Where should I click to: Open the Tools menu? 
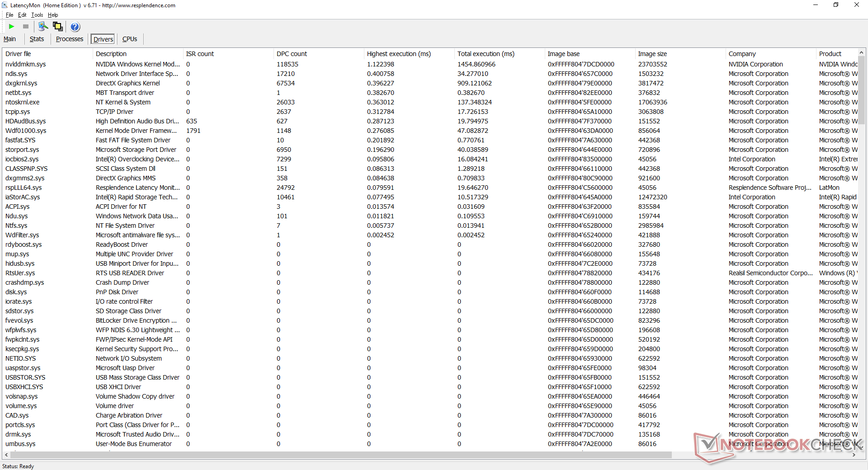[37, 15]
